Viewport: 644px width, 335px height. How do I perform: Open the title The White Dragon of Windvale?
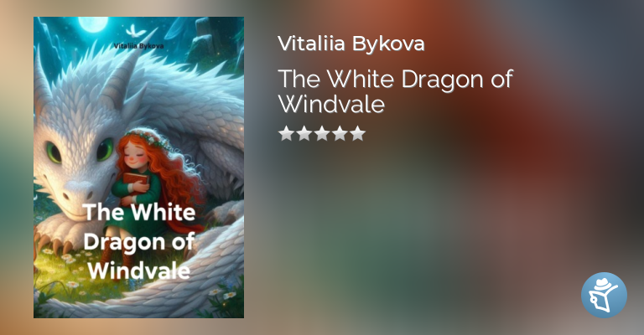(396, 91)
